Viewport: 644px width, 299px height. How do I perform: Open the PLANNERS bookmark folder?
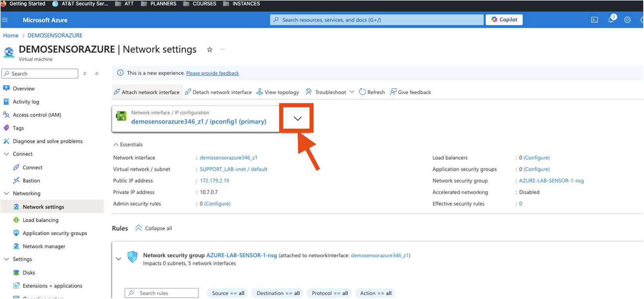pyautogui.click(x=158, y=4)
